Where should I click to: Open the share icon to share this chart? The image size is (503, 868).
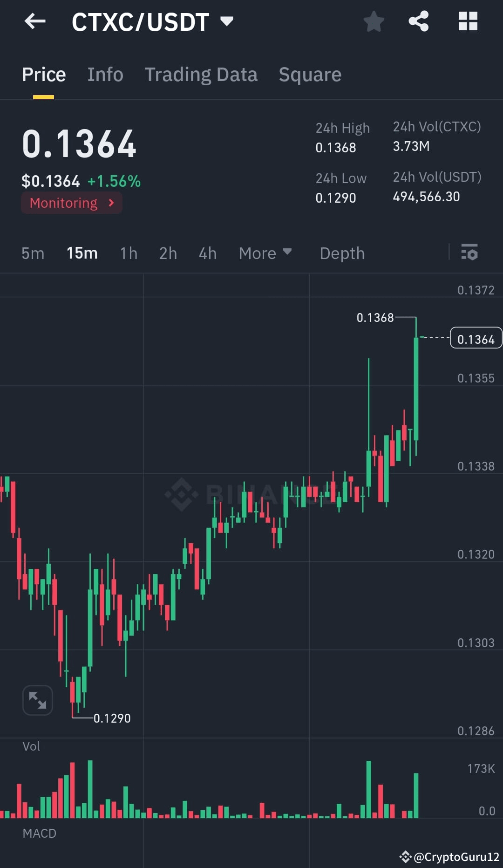coord(418,21)
